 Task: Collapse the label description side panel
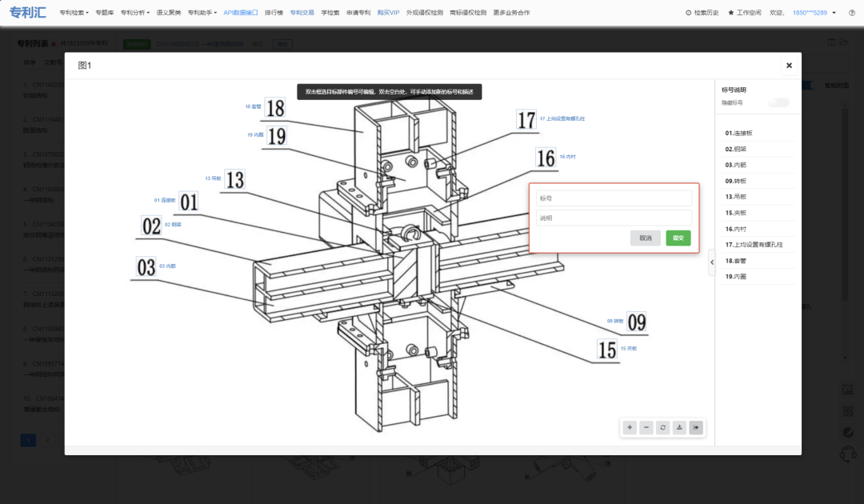coord(712,262)
